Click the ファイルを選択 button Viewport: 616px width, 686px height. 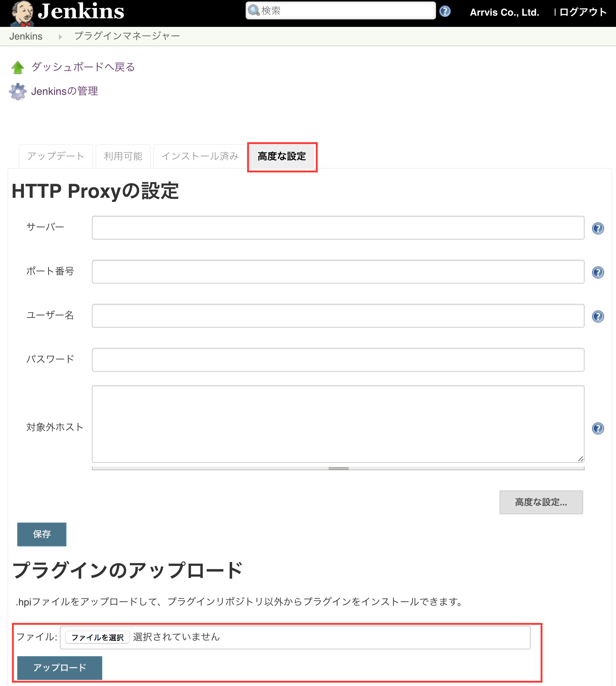point(97,637)
